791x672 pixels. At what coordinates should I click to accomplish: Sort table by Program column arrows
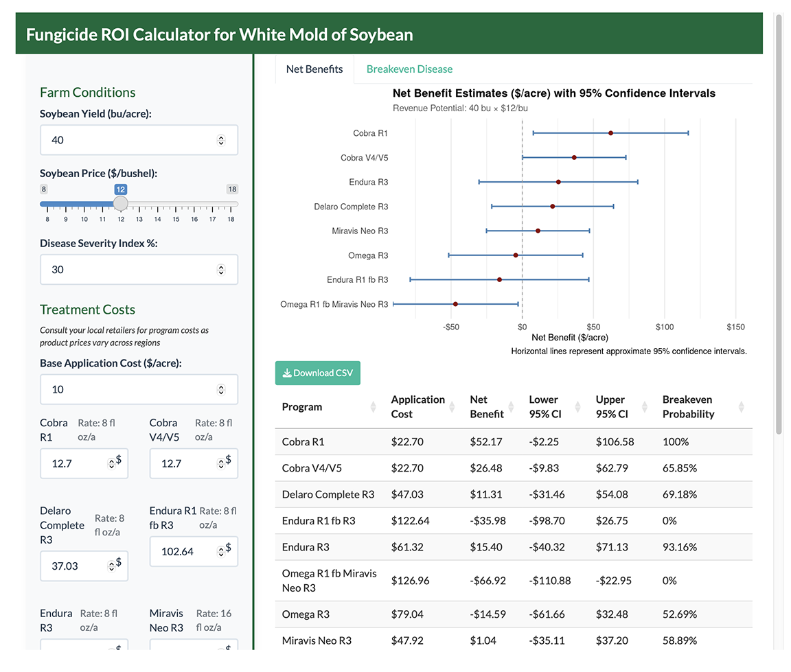373,407
